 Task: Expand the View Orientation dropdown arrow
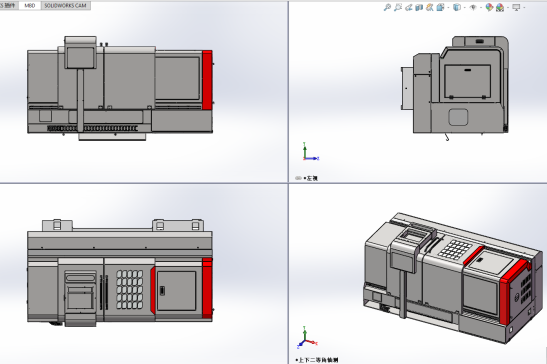tap(448, 7)
